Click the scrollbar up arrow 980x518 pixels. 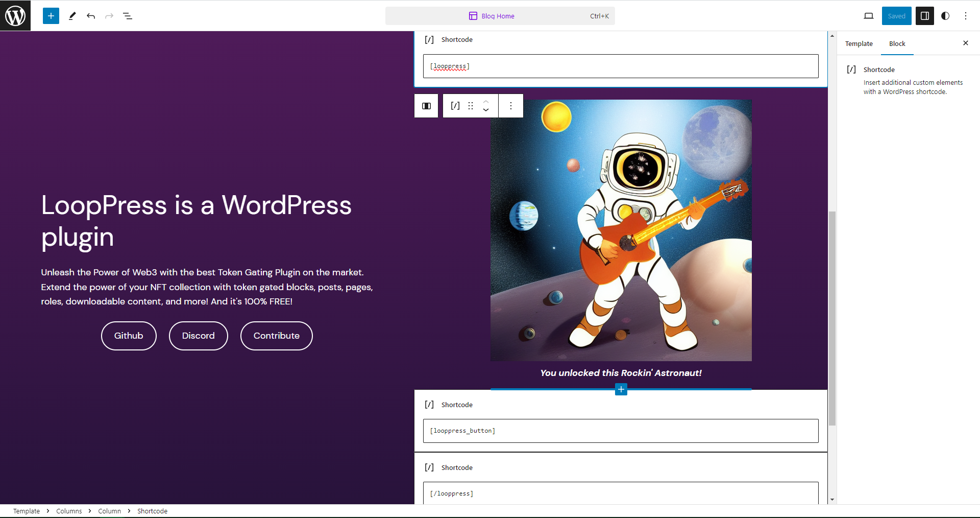[x=832, y=36]
